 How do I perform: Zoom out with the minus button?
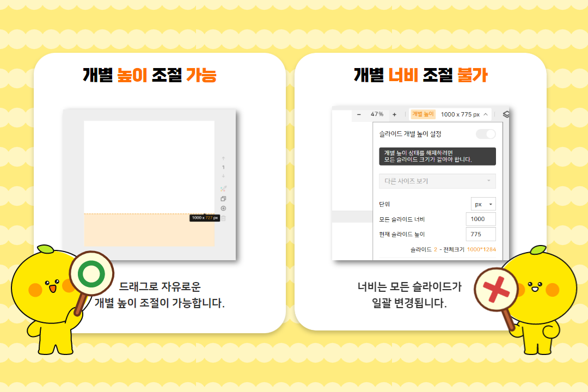[x=359, y=114]
